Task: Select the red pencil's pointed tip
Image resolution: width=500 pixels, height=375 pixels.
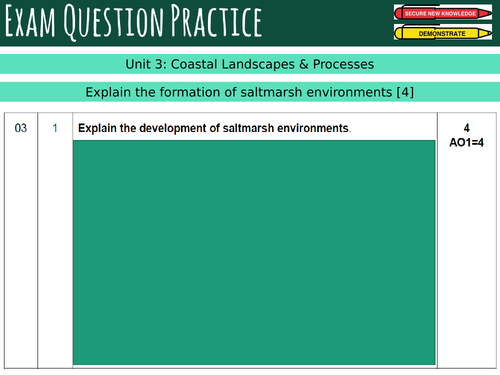Action: [485, 14]
